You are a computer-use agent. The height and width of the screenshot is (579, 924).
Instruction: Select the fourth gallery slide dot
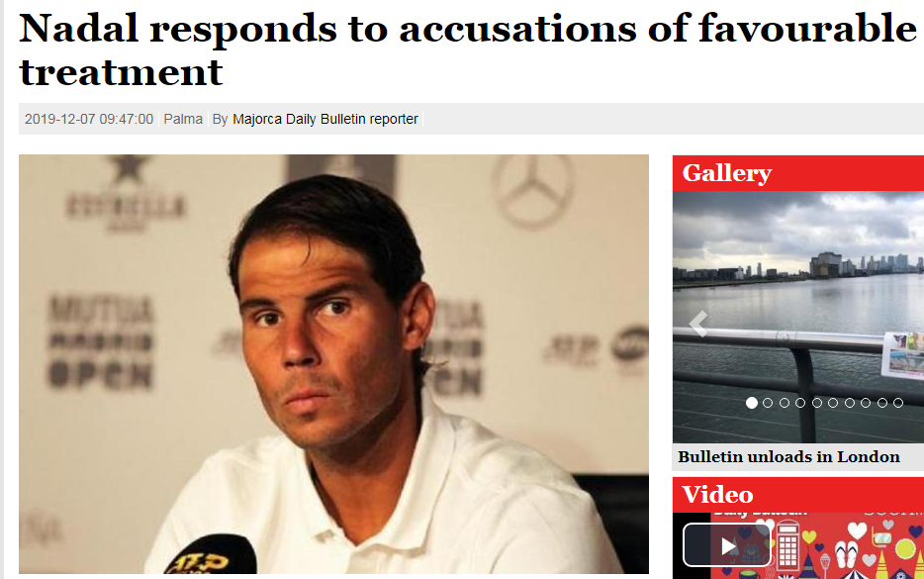click(800, 403)
